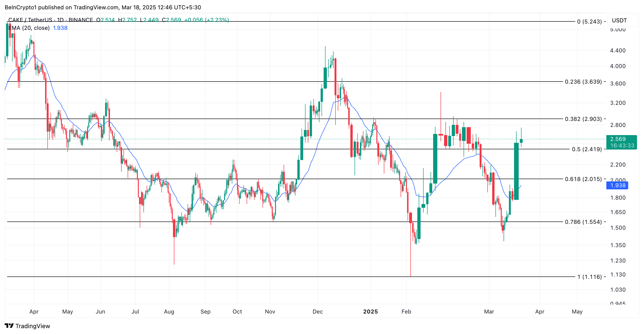Screen dimensions: 644x334
Task: Click the TradingView logo icon
Action: tap(9, 325)
